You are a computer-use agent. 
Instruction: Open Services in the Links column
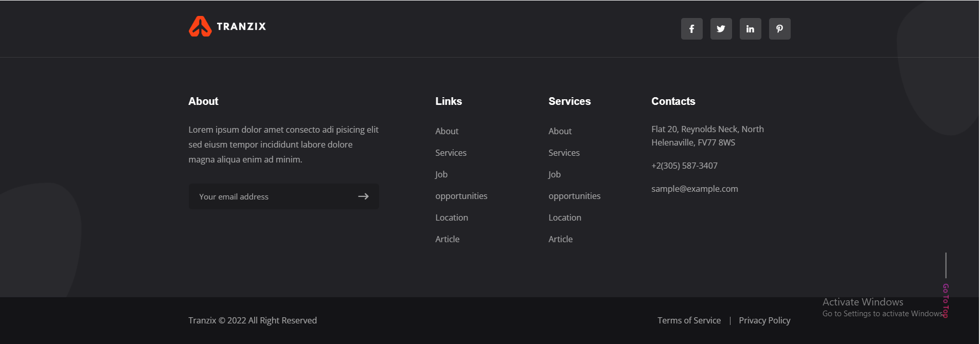tap(451, 153)
